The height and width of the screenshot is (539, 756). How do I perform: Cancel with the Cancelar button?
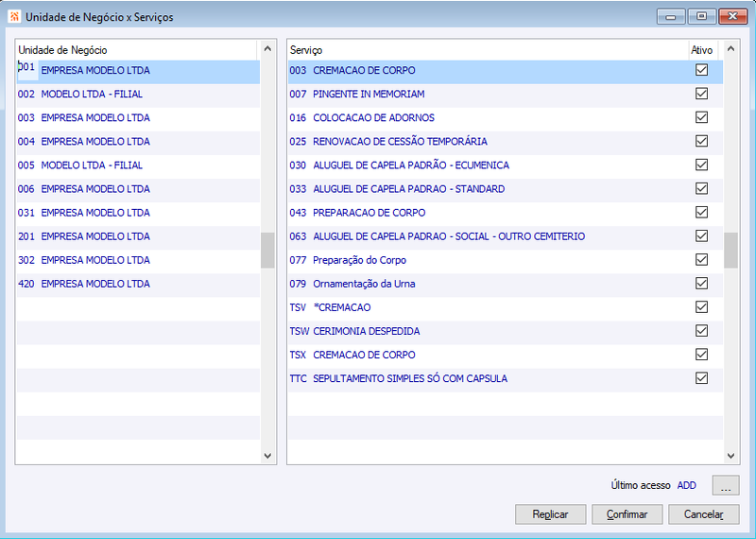(x=703, y=514)
